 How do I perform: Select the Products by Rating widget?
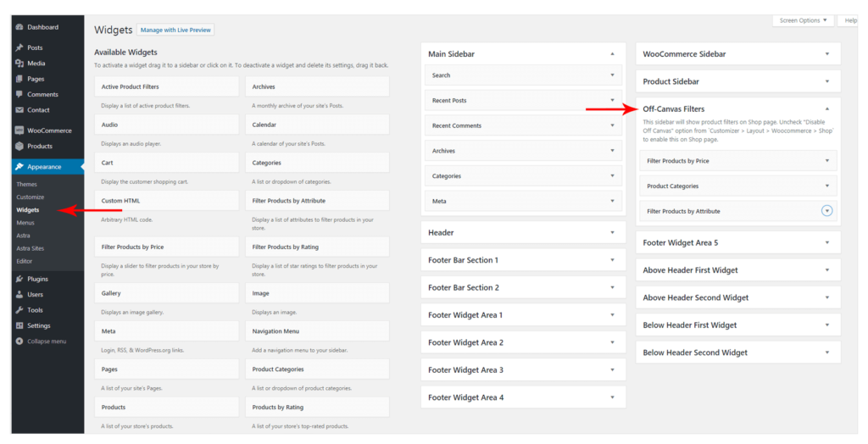(317, 407)
